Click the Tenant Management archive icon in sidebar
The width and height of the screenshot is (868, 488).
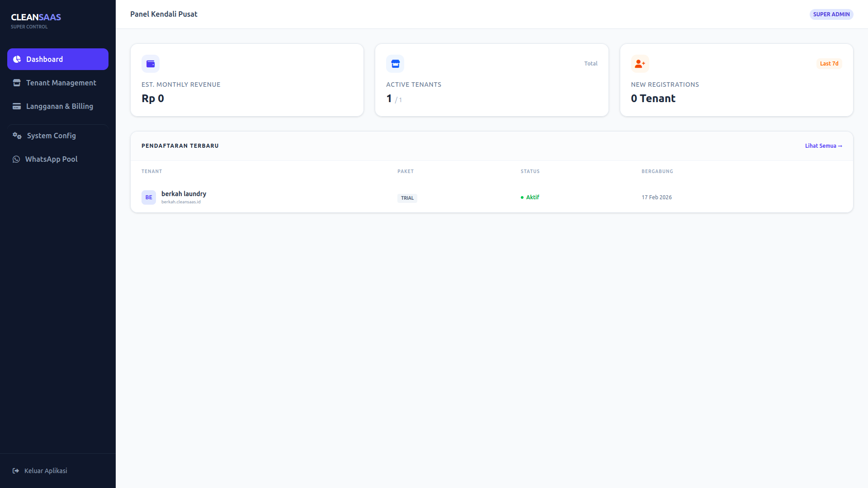click(x=17, y=83)
